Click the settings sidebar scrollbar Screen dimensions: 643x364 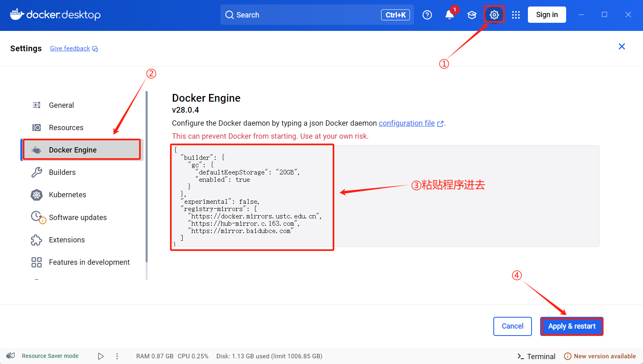pyautogui.click(x=146, y=177)
